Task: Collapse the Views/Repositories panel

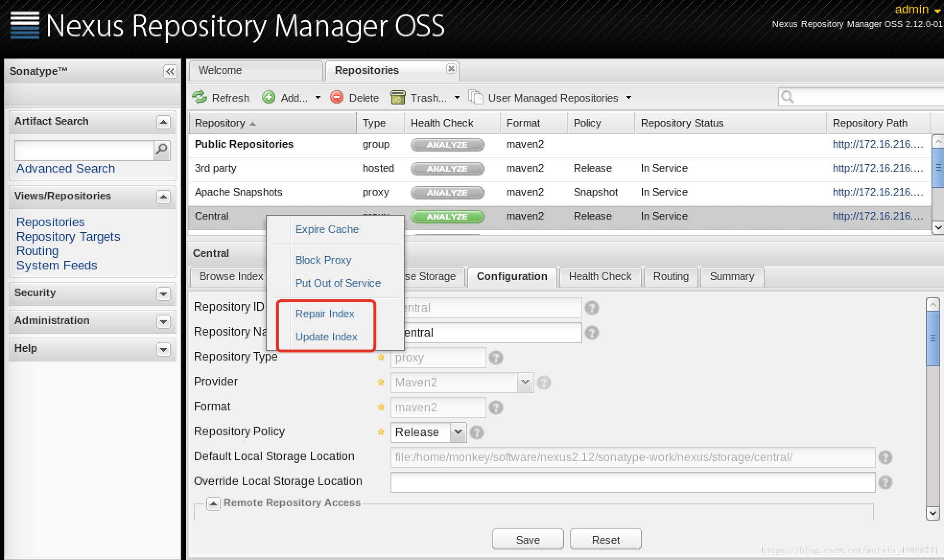Action: (x=164, y=197)
